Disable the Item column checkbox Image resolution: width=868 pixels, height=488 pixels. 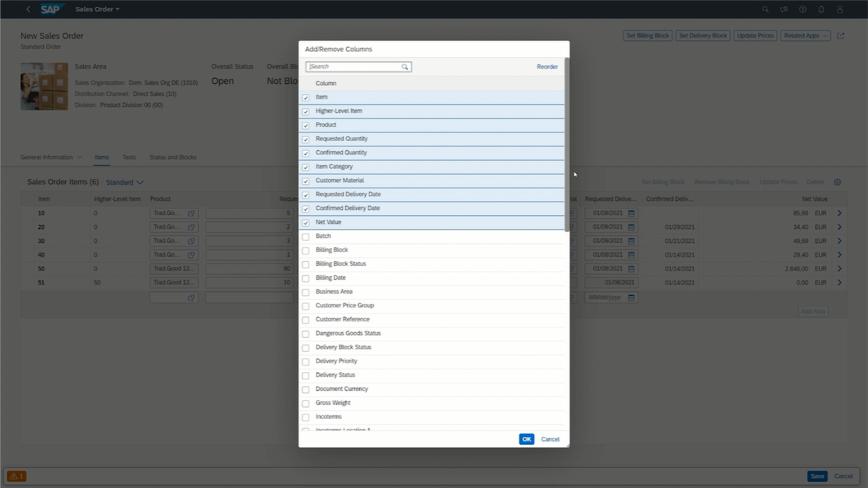(305, 97)
